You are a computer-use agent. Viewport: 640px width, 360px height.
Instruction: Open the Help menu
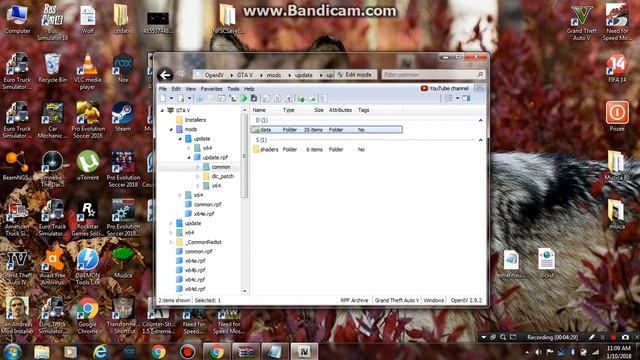pos(249,89)
